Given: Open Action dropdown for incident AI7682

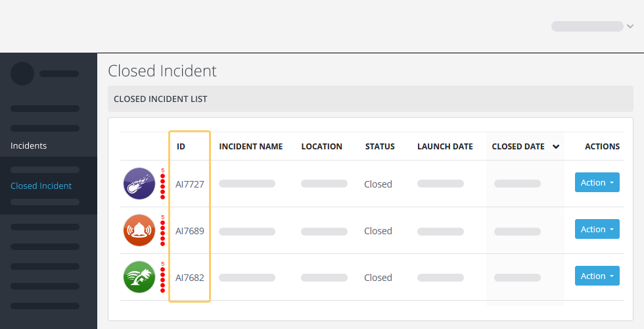Looking at the screenshot, I should (x=597, y=276).
